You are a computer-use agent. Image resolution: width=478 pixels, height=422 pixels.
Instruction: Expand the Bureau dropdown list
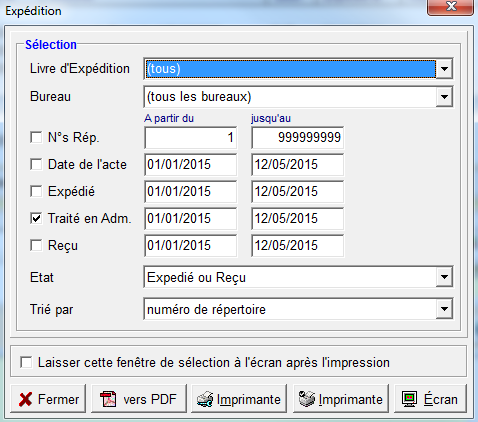444,97
